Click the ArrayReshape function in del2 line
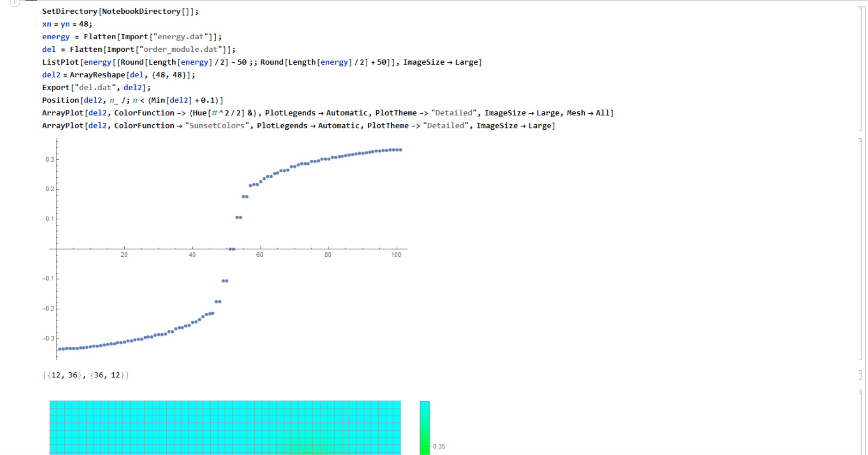868x455 pixels. (x=97, y=75)
